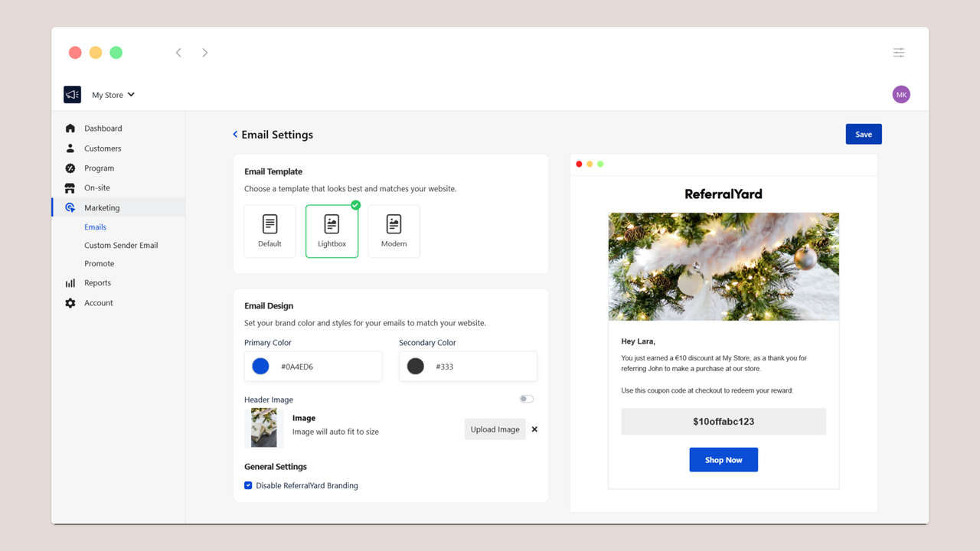Image resolution: width=980 pixels, height=551 pixels.
Task: Save the email settings
Action: (x=863, y=133)
